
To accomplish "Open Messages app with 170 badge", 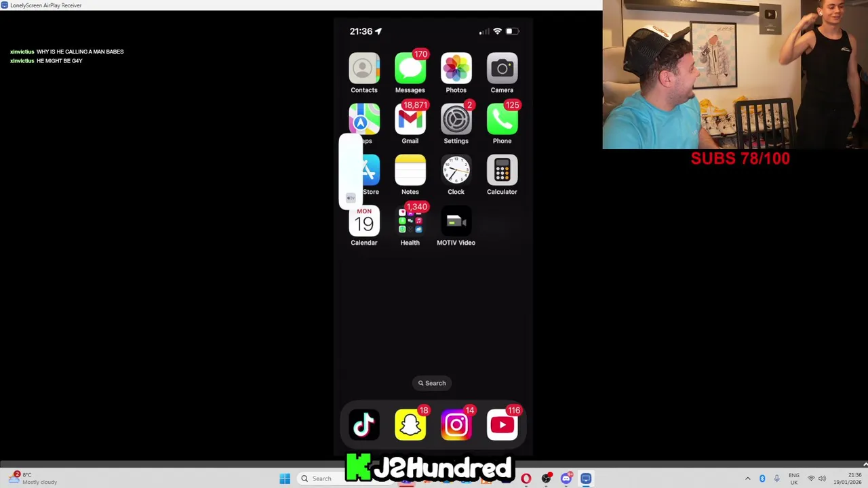I will [410, 68].
